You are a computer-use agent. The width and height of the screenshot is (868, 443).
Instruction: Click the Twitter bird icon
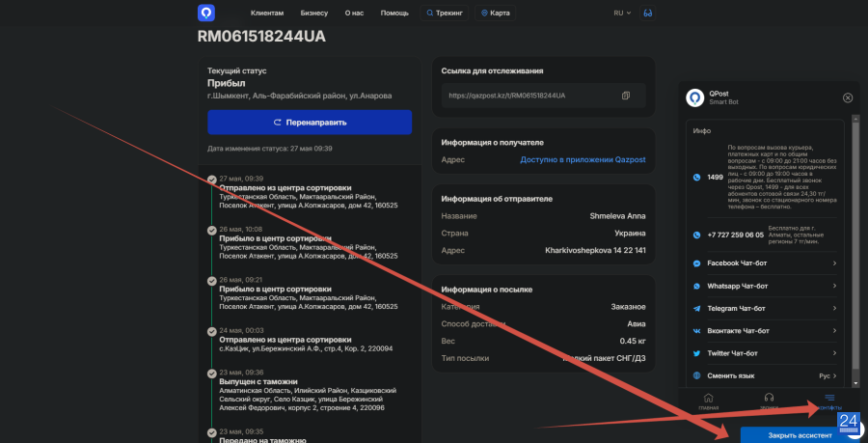point(696,353)
